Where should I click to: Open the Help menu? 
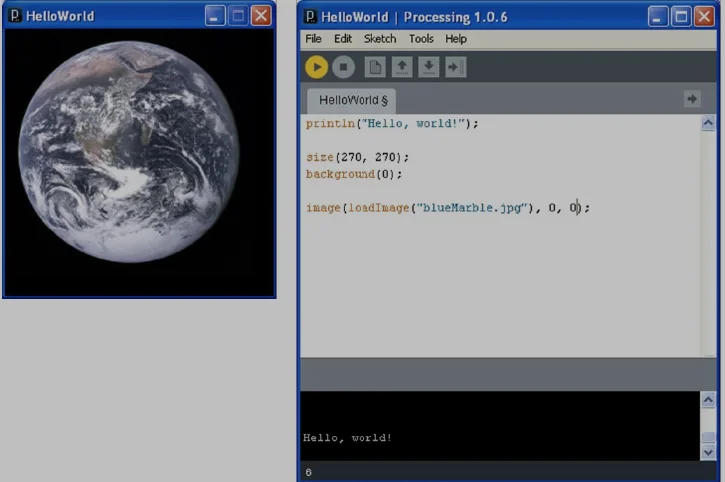point(456,39)
